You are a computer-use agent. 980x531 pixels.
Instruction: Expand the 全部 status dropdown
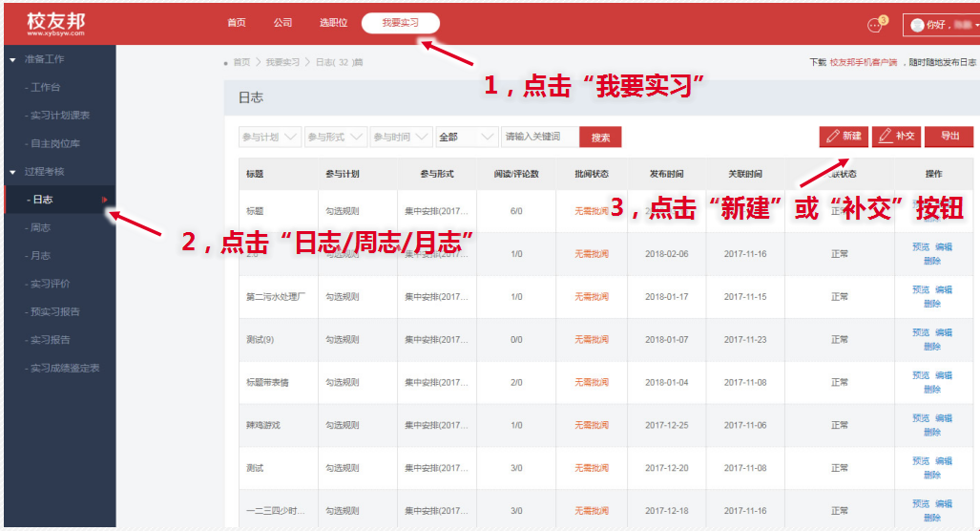tap(467, 138)
